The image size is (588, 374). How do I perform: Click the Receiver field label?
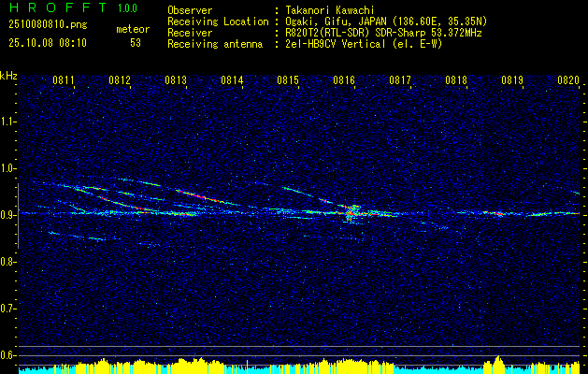pos(190,33)
